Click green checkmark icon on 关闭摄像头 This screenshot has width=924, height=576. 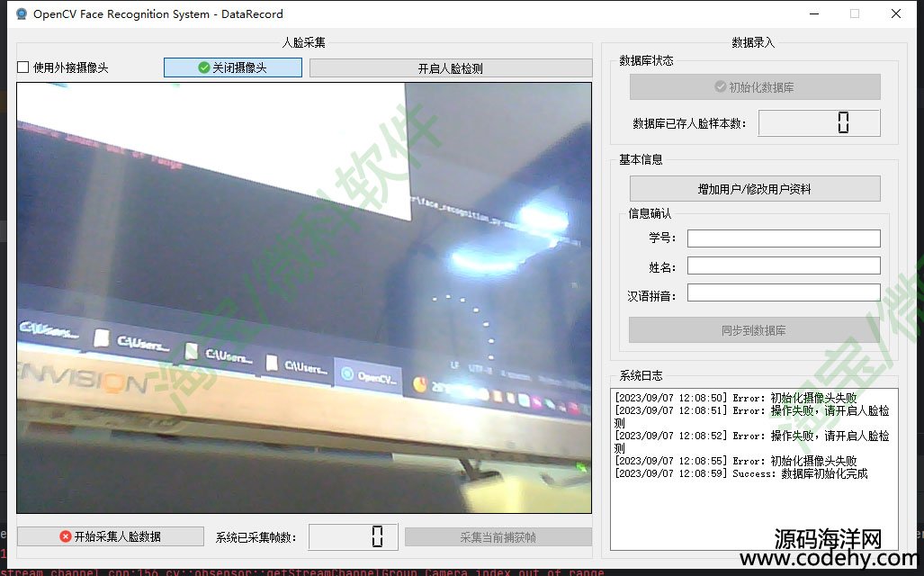(x=204, y=67)
